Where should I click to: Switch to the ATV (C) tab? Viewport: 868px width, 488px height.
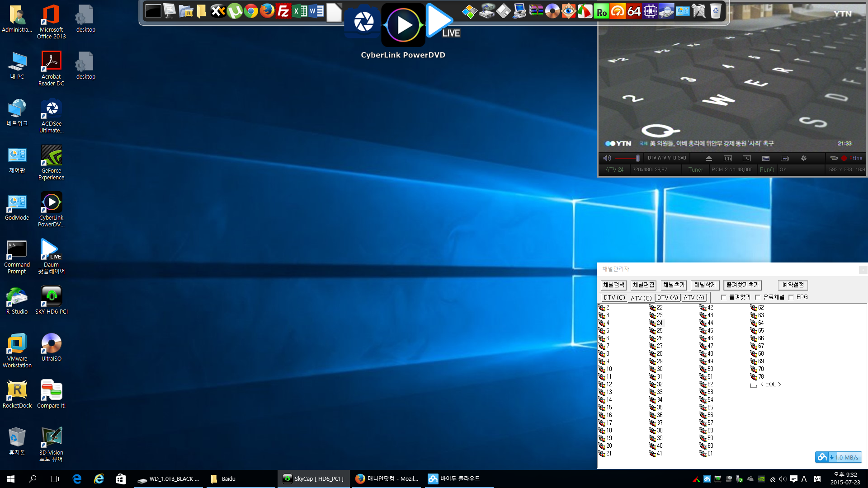641,298
